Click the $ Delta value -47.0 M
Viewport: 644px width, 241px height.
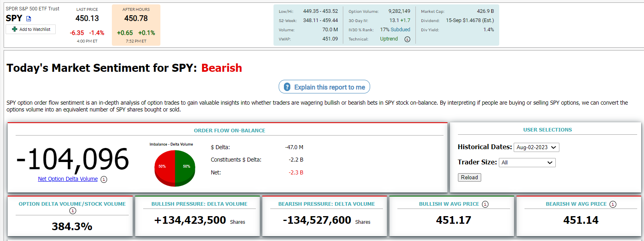(294, 147)
